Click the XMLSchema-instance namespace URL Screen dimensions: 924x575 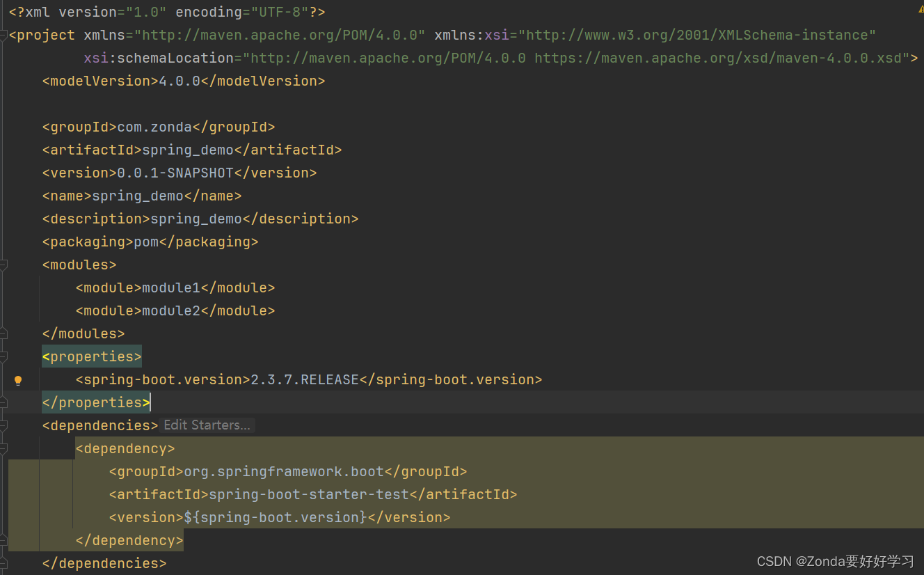click(x=697, y=35)
